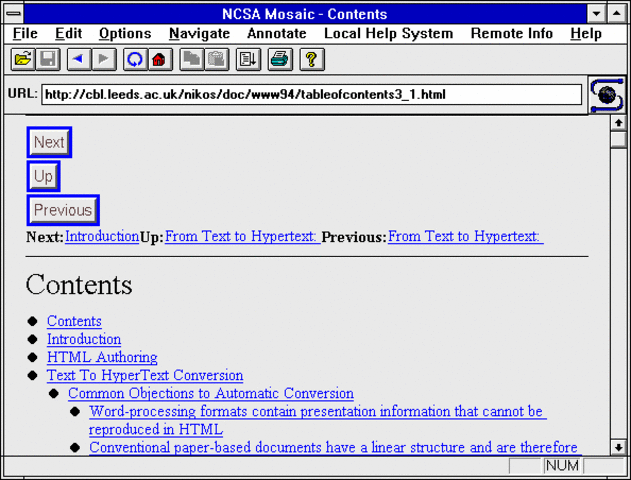This screenshot has height=480, width=631.
Task: Click the Find in document toolbar icon
Action: tap(248, 60)
